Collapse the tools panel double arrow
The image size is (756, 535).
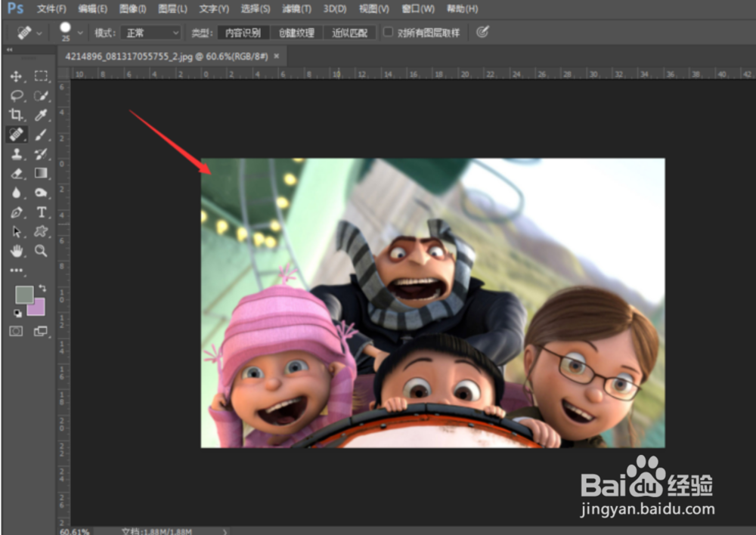[x=10, y=50]
